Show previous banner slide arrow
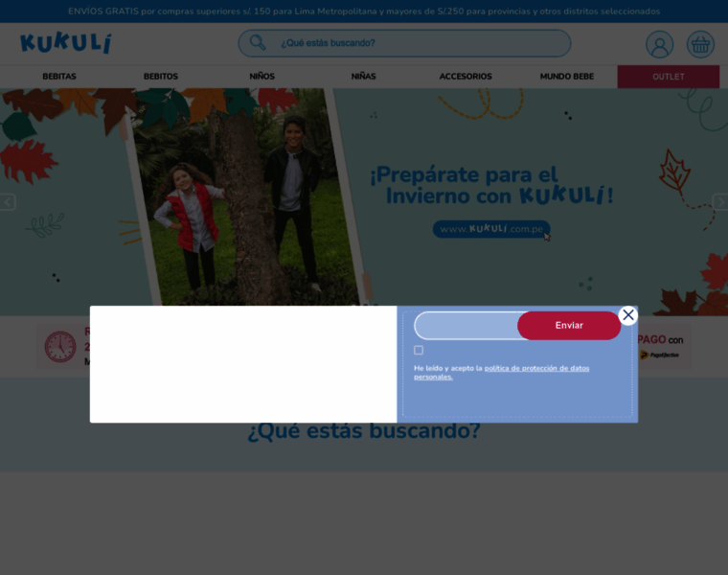This screenshot has width=728, height=575. (x=8, y=202)
